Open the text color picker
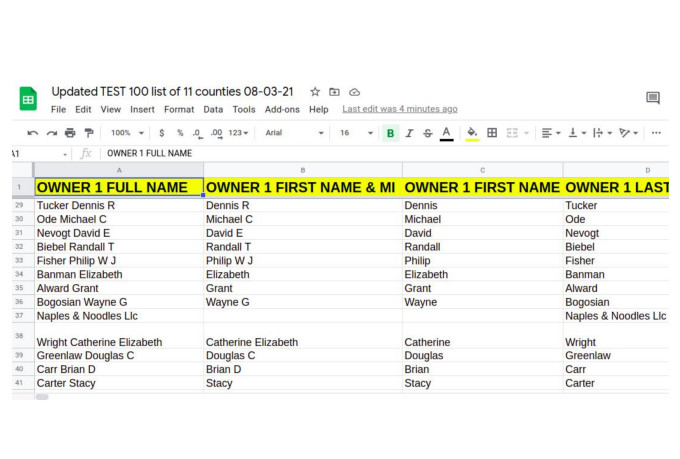 pyautogui.click(x=447, y=134)
